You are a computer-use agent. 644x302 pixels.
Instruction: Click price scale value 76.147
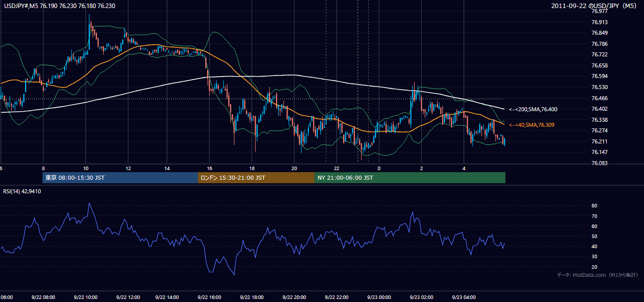click(x=600, y=152)
